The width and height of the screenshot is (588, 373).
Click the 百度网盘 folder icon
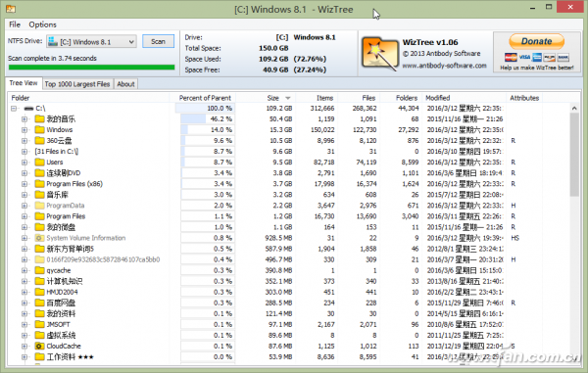[x=39, y=303]
